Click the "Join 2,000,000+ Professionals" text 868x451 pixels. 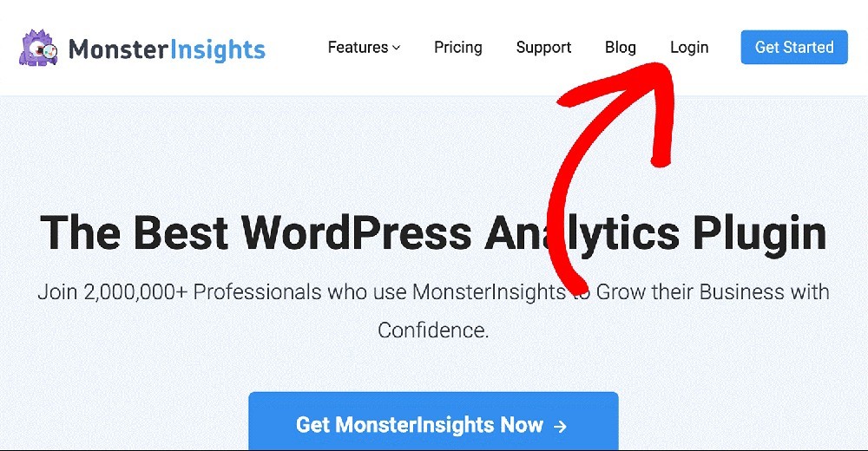coord(180,291)
